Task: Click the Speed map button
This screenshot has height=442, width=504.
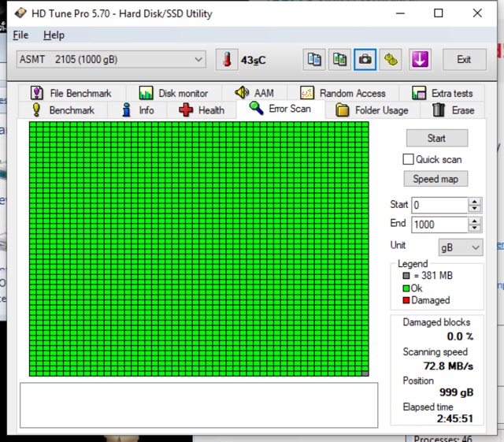Action: click(435, 179)
